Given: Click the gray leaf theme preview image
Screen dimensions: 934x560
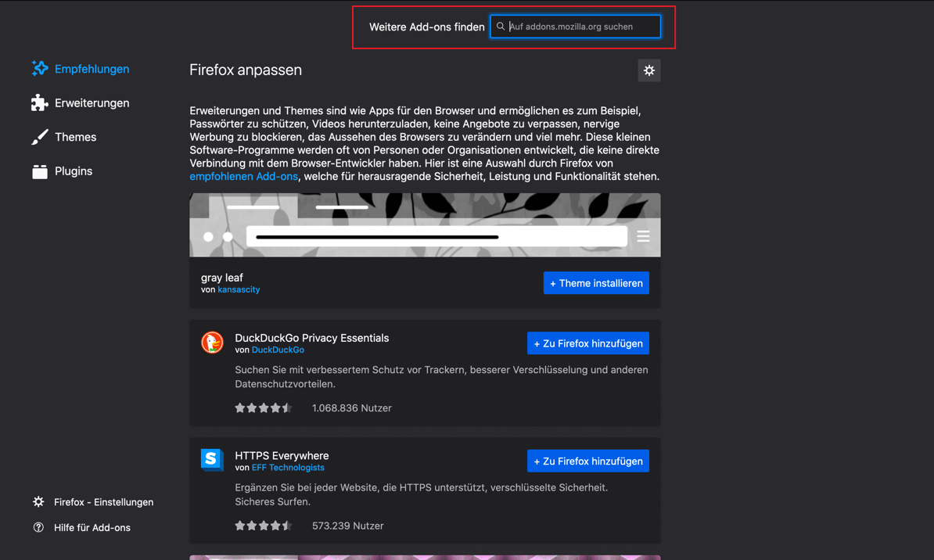Looking at the screenshot, I should 425,225.
